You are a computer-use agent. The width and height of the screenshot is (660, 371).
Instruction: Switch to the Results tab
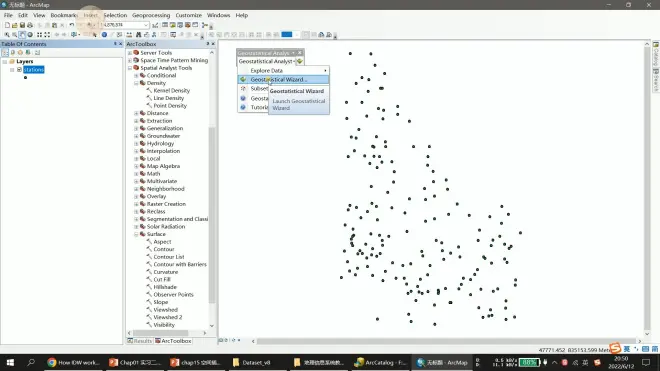pyautogui.click(x=139, y=341)
